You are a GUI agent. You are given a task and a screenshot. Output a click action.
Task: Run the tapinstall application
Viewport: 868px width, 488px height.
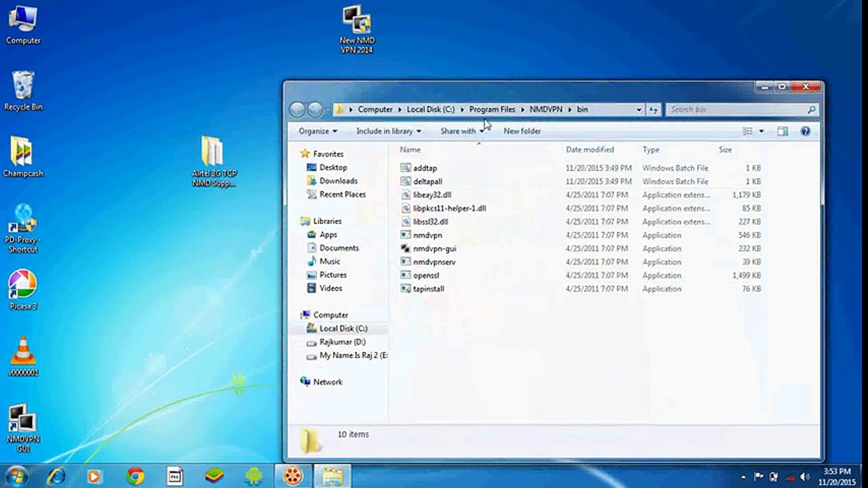click(x=428, y=289)
